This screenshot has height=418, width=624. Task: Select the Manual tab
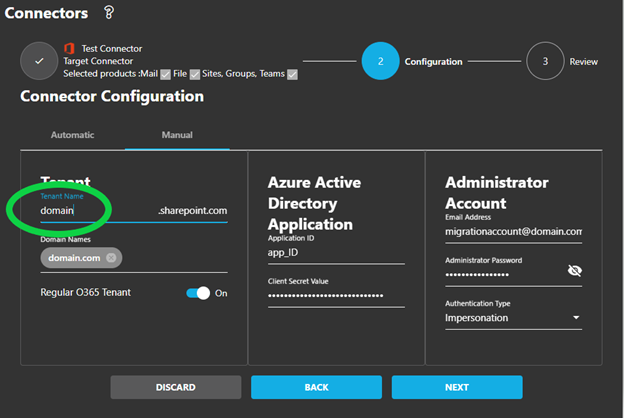click(x=177, y=134)
